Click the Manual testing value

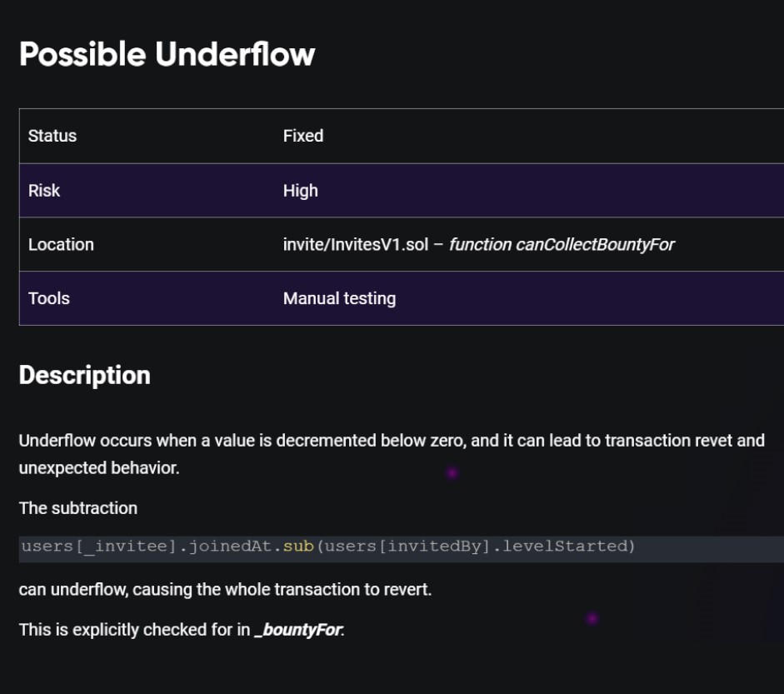(x=339, y=298)
